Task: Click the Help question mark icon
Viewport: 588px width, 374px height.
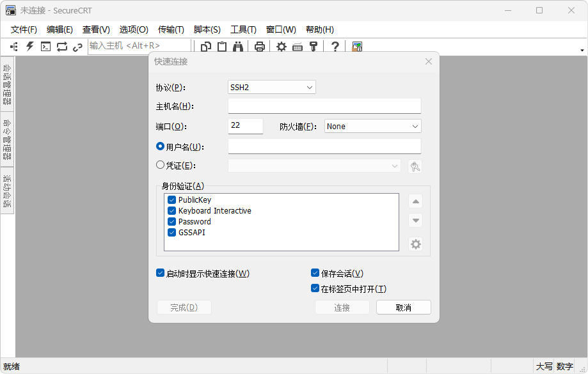Action: pos(335,46)
